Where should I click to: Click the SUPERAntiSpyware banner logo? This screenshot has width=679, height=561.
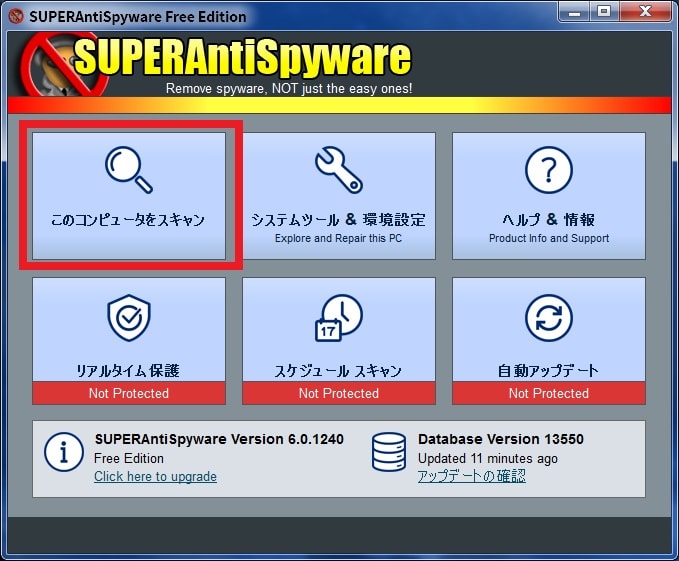pos(217,64)
